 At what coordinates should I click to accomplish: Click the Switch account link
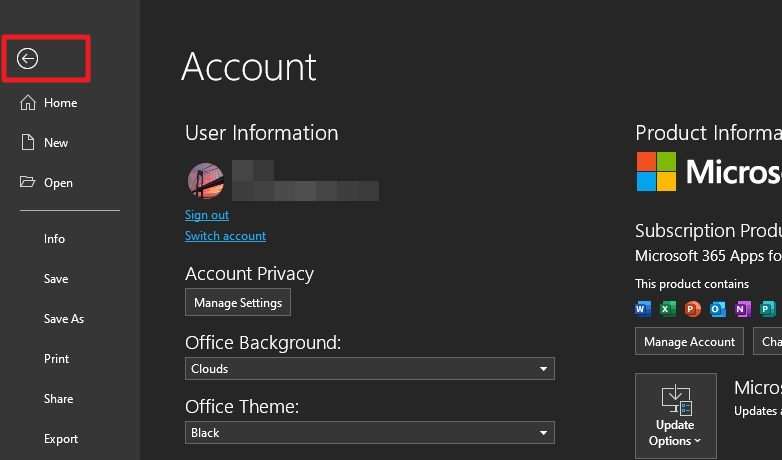225,236
